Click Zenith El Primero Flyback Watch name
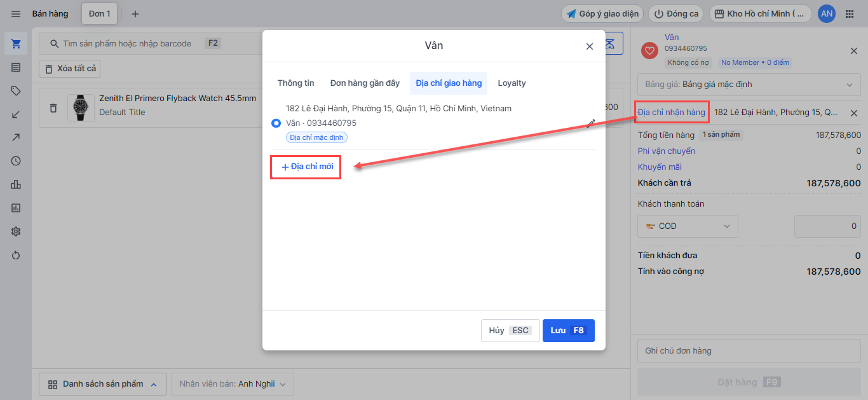The image size is (868, 400). [178, 99]
